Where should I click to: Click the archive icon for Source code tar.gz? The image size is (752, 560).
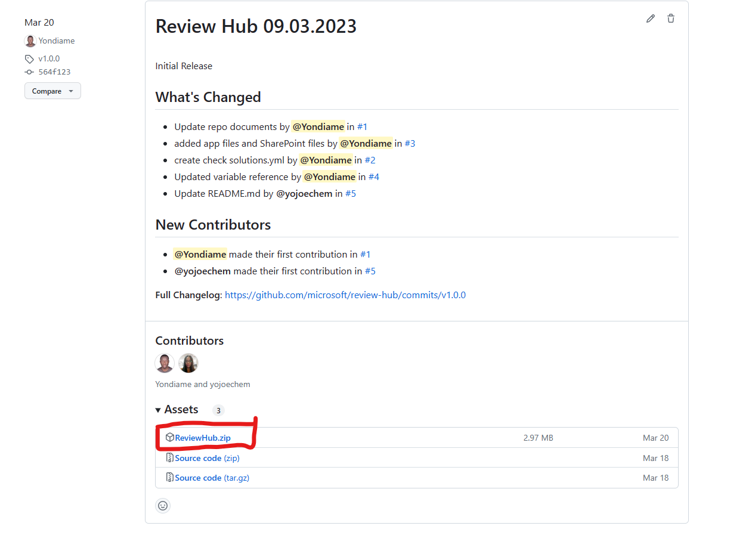click(x=170, y=477)
